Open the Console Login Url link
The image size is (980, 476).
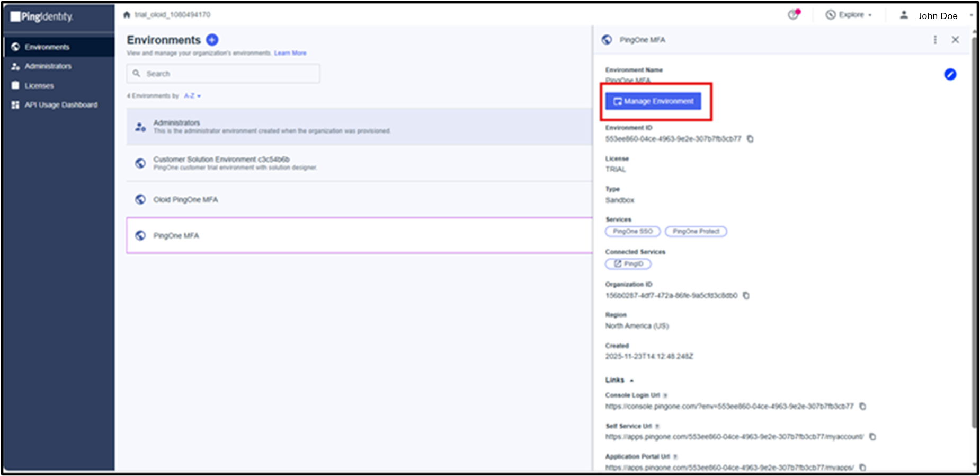729,407
